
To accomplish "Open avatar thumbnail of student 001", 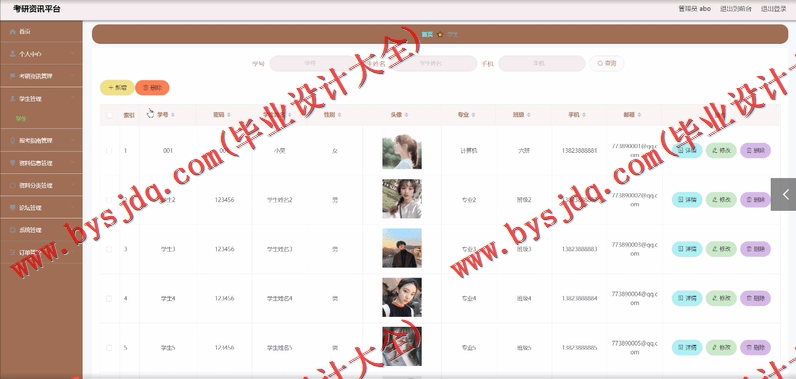I will point(402,151).
